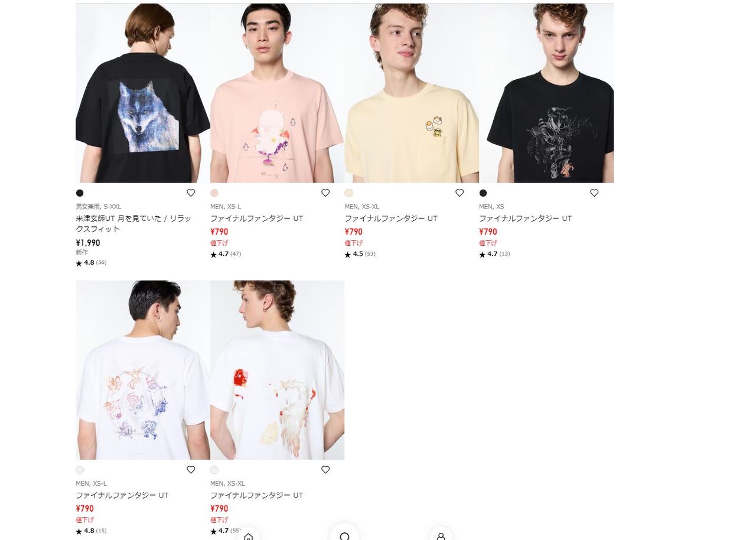Tap the heart for the black MEN, XS shirt

(x=594, y=193)
